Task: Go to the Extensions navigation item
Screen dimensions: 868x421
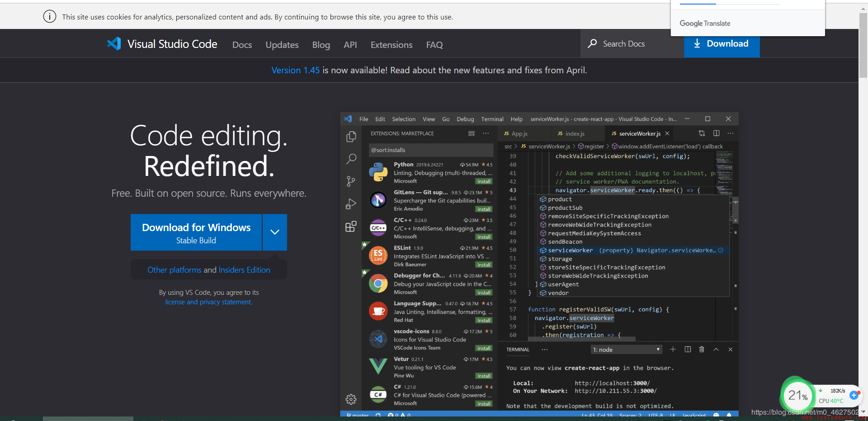Action: 392,45
